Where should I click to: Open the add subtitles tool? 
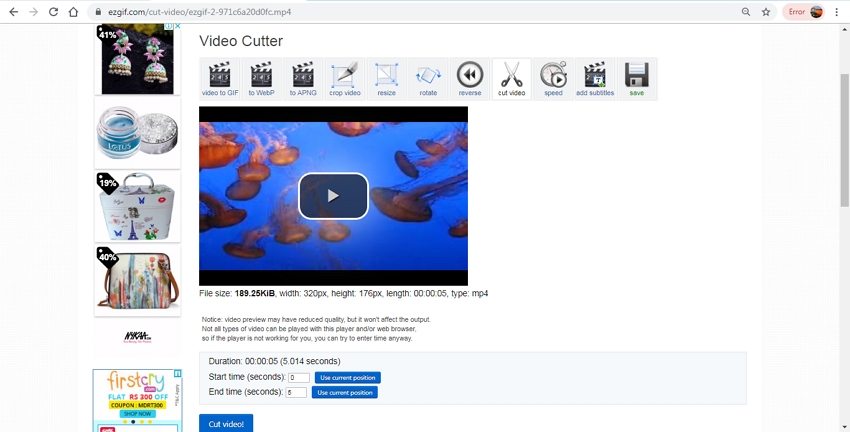(x=595, y=78)
